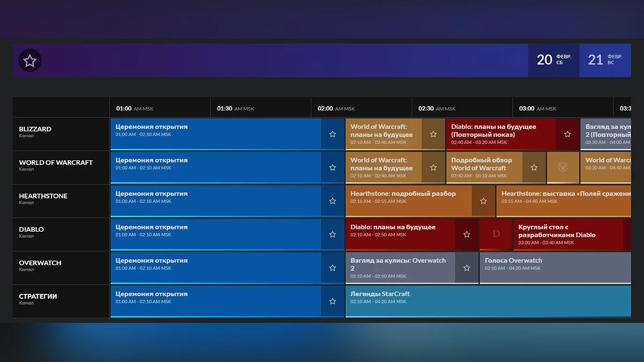Favorite Церемония открытия on the Hearthstone channel
This screenshot has height=362, width=644.
click(x=333, y=201)
